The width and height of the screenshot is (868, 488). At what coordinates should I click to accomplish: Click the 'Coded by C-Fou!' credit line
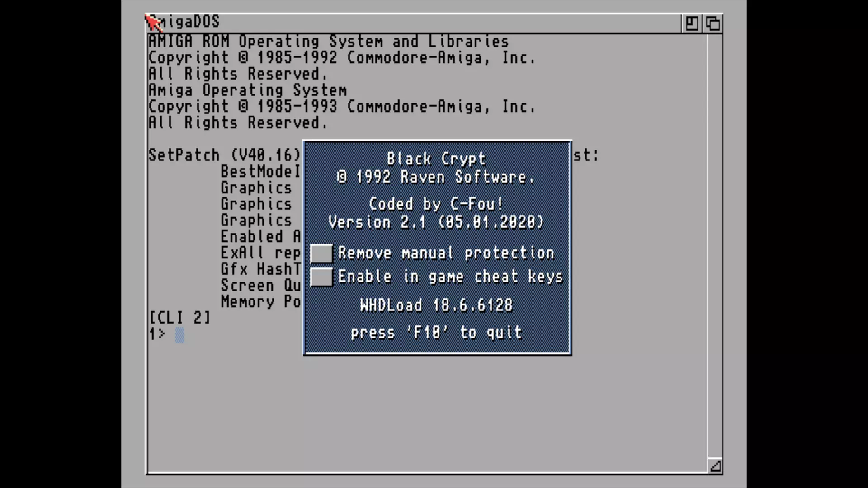pos(436,204)
